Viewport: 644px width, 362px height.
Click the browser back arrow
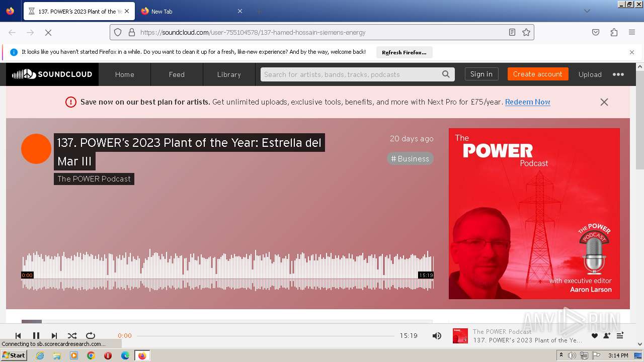pyautogui.click(x=12, y=32)
